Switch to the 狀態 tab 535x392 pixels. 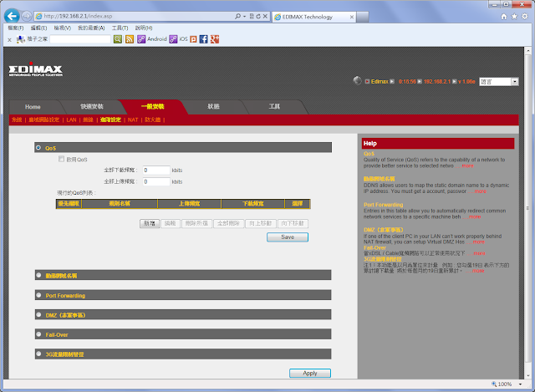(213, 106)
